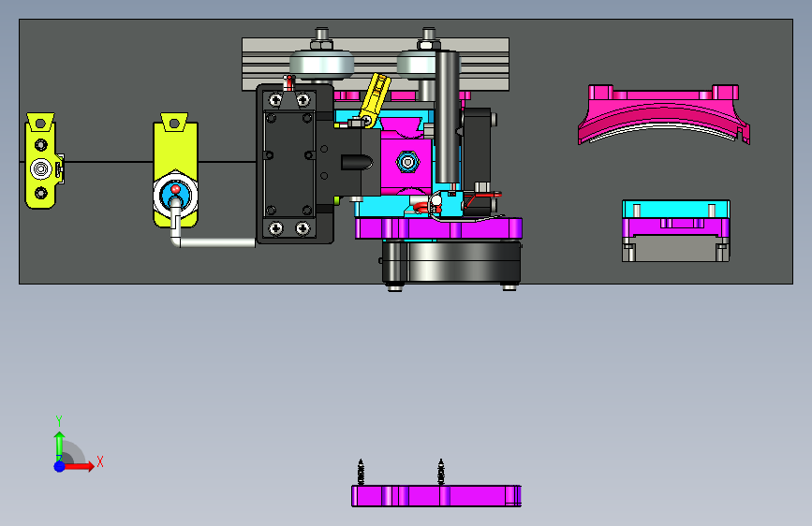Select the bottom-left Phillips screw on black housing

pyautogui.click(x=275, y=227)
